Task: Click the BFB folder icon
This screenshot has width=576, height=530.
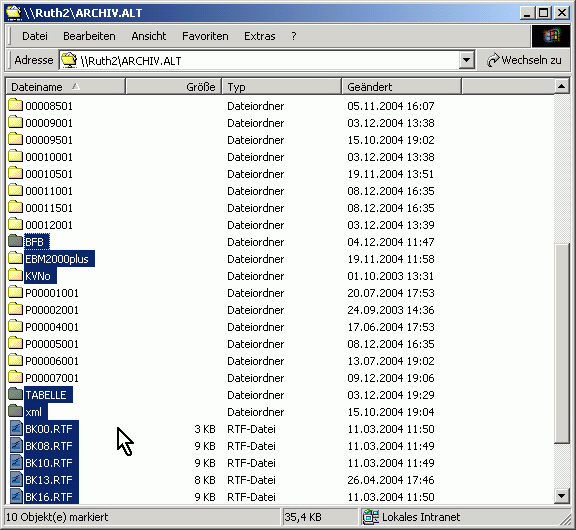Action: coord(15,241)
